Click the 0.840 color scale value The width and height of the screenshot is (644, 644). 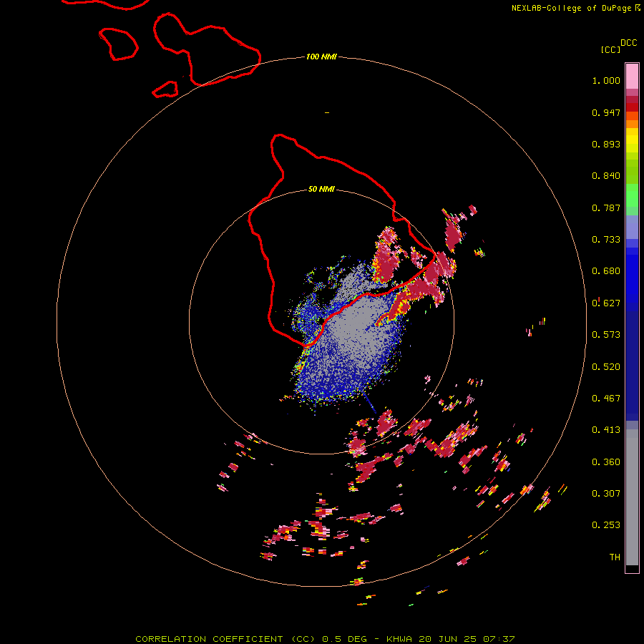pos(606,176)
